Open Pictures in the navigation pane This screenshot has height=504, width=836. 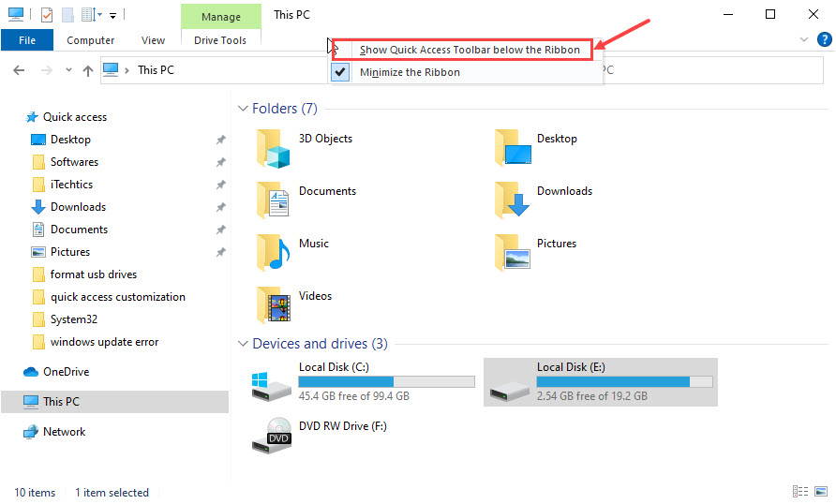pyautogui.click(x=70, y=251)
